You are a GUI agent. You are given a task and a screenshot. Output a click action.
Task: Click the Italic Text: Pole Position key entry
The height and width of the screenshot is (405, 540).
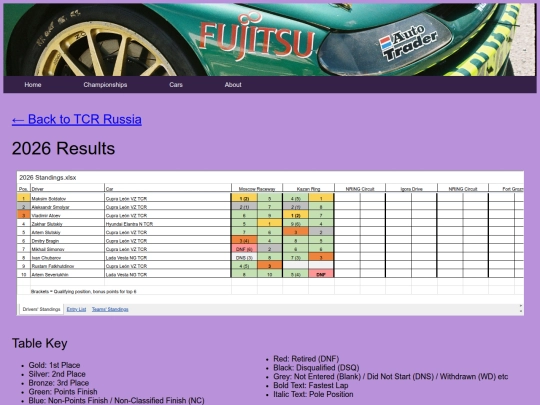(x=313, y=394)
